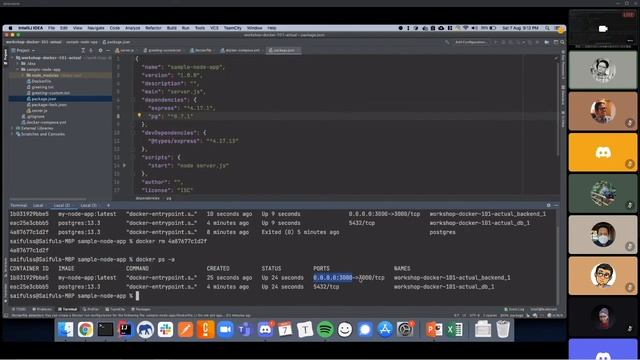The image size is (640, 360).
Task: Open terminal panel settings gear
Action: point(549,205)
